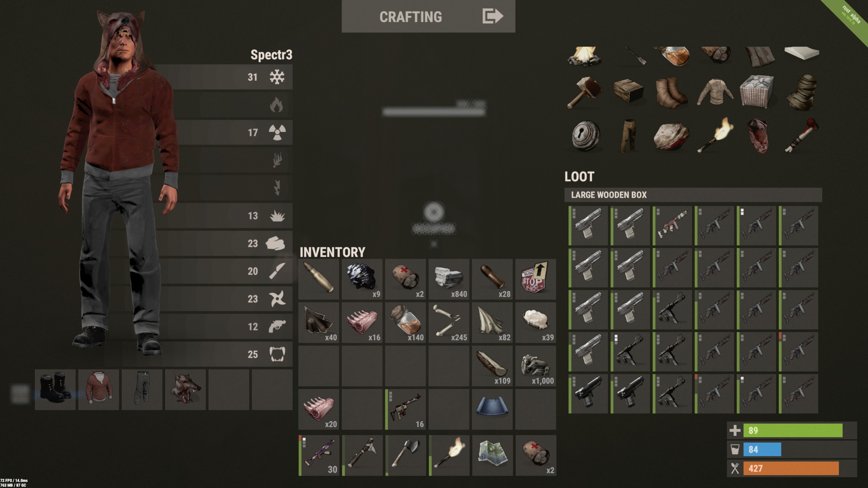This screenshot has width=868, height=488.
Task: Click the Crafting exit arrow icon
Action: [x=493, y=16]
